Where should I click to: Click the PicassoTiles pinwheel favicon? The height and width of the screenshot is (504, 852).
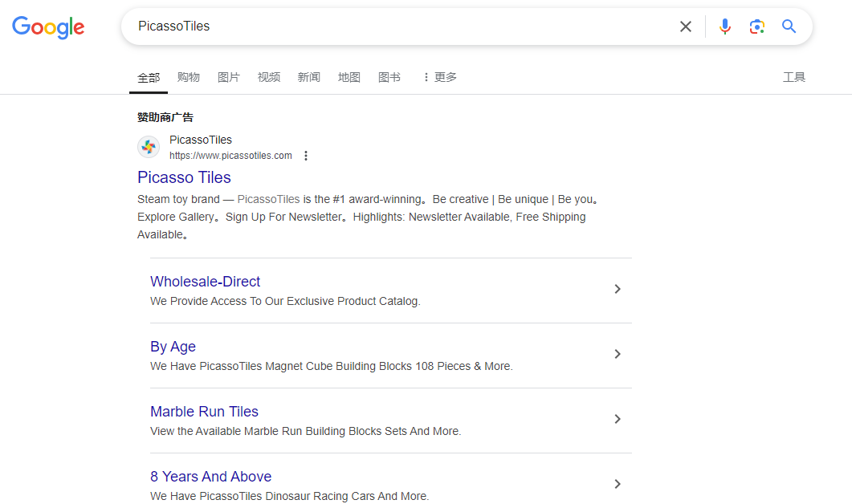pos(149,147)
